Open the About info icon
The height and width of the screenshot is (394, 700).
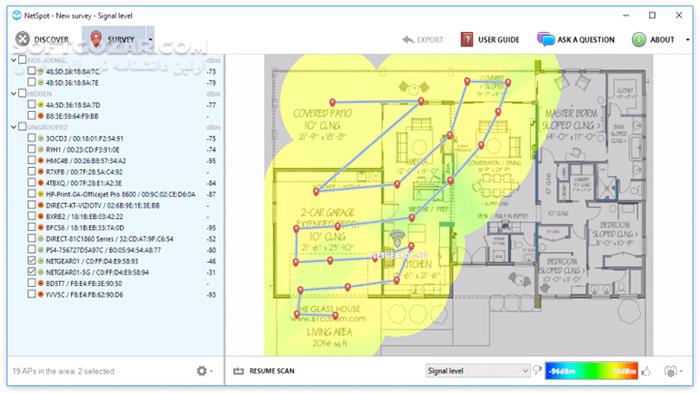[639, 39]
